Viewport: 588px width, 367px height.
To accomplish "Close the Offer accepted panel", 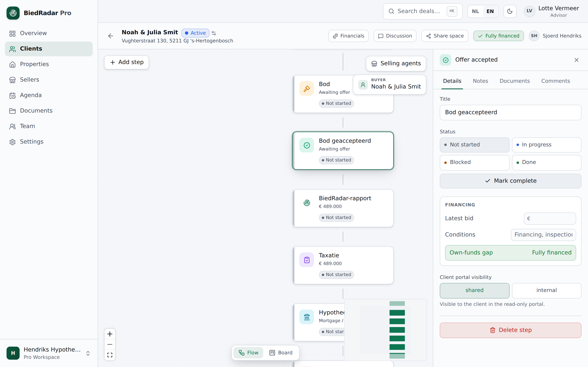I will 576,60.
